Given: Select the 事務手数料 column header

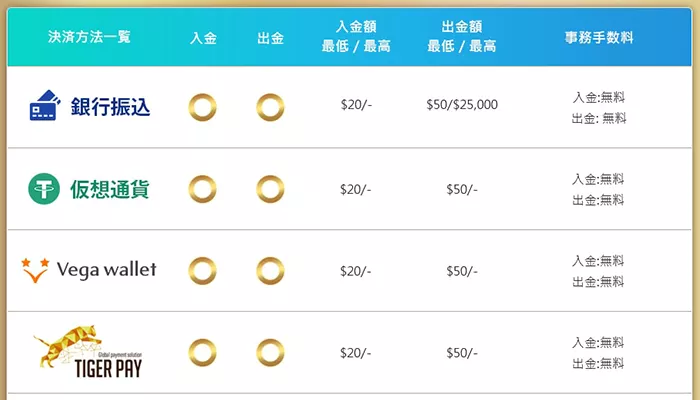Looking at the screenshot, I should click(598, 38).
